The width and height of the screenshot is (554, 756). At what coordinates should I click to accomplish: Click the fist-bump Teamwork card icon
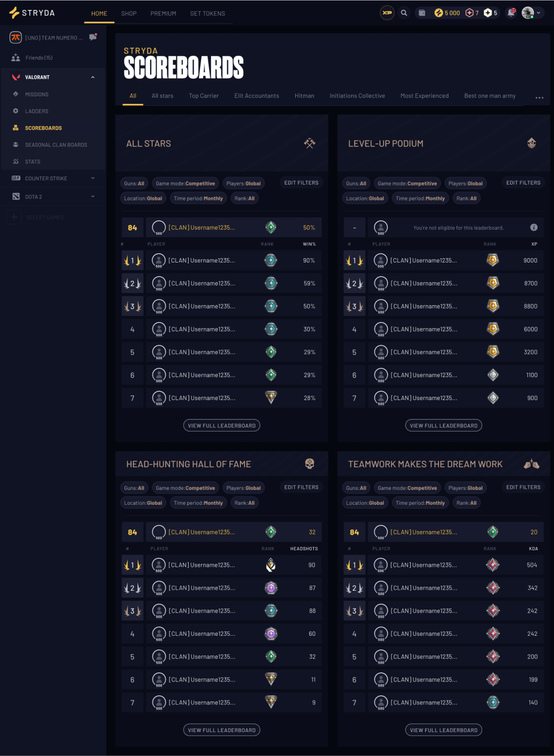pyautogui.click(x=531, y=464)
